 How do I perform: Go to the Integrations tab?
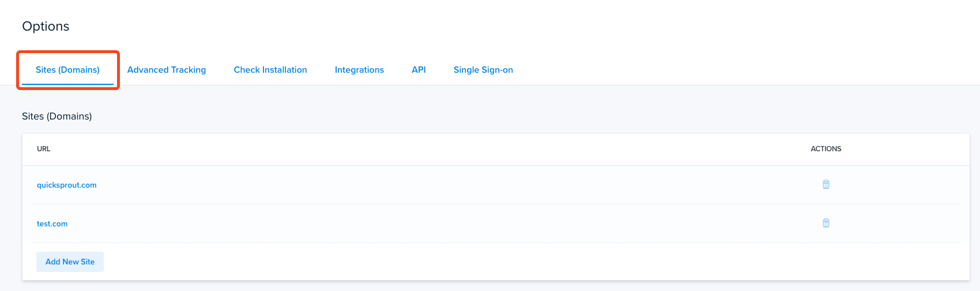(359, 70)
